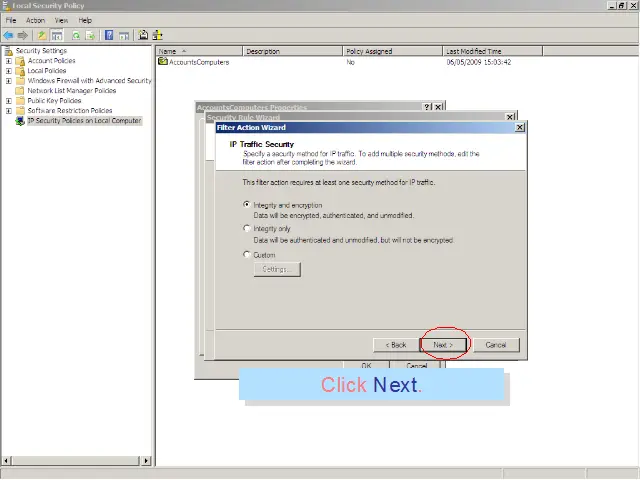Click the Refresh toolbar icon
This screenshot has height=480, width=640.
tap(75, 35)
